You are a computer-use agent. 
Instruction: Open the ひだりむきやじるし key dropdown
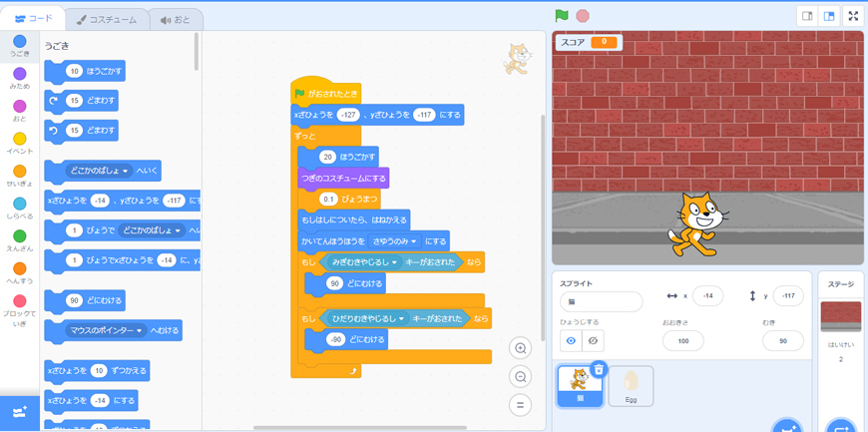tap(369, 318)
